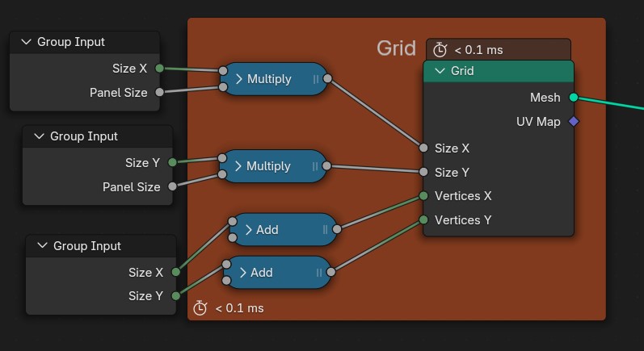Click Panel Size socket directly below the Size X row
This screenshot has width=644, height=351.
click(159, 92)
